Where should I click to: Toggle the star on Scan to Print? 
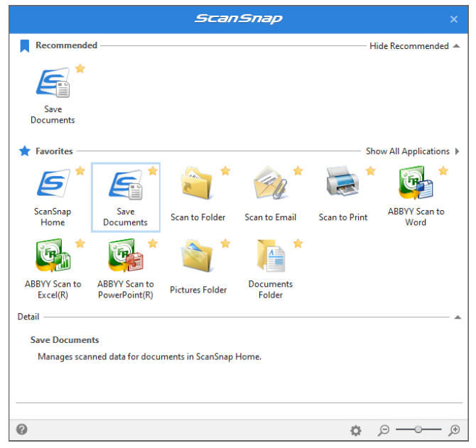pos(371,171)
